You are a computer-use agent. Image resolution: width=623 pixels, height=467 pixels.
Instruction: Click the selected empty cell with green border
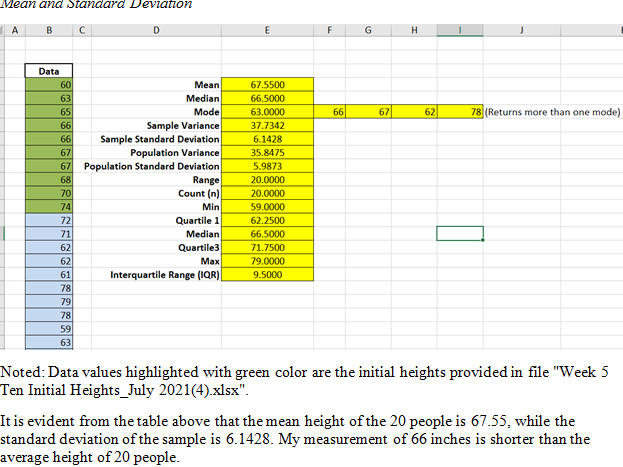click(x=460, y=234)
